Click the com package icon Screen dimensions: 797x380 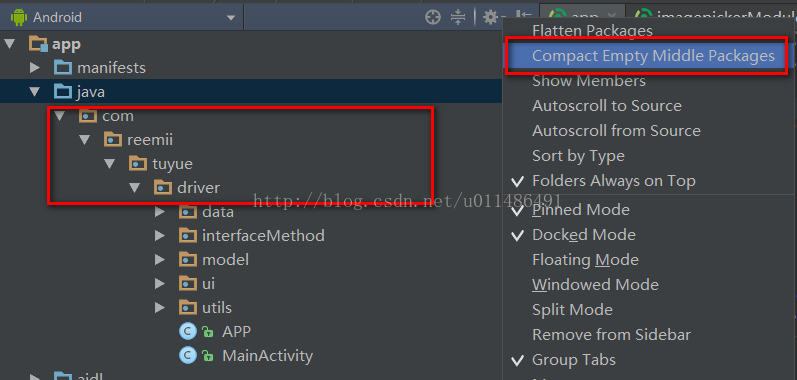[x=88, y=116]
